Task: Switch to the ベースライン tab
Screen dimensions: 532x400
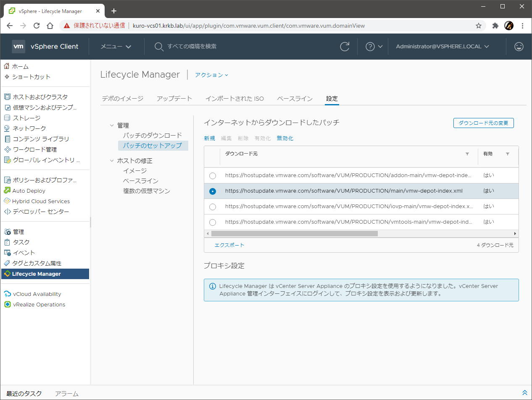Action: [x=295, y=99]
